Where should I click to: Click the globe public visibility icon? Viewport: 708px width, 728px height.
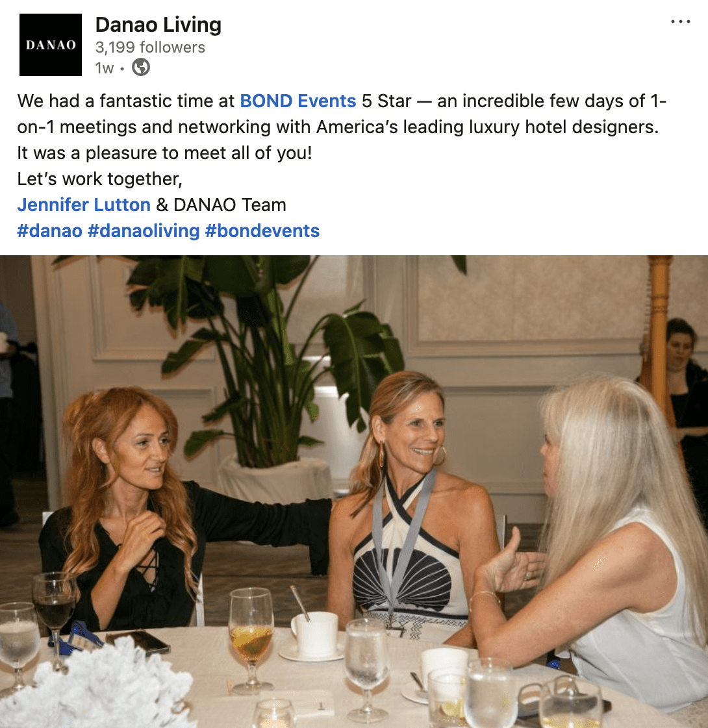coord(141,68)
